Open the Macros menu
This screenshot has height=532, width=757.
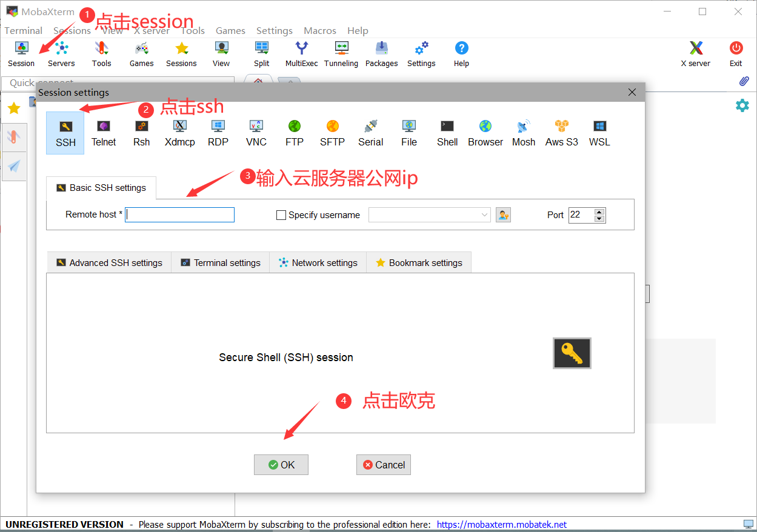(320, 30)
